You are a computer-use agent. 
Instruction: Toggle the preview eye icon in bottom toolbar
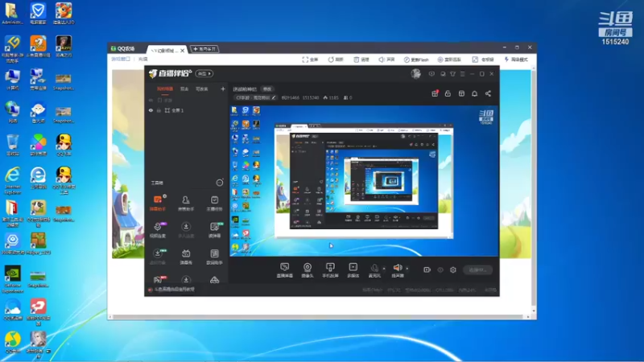pyautogui.click(x=440, y=270)
